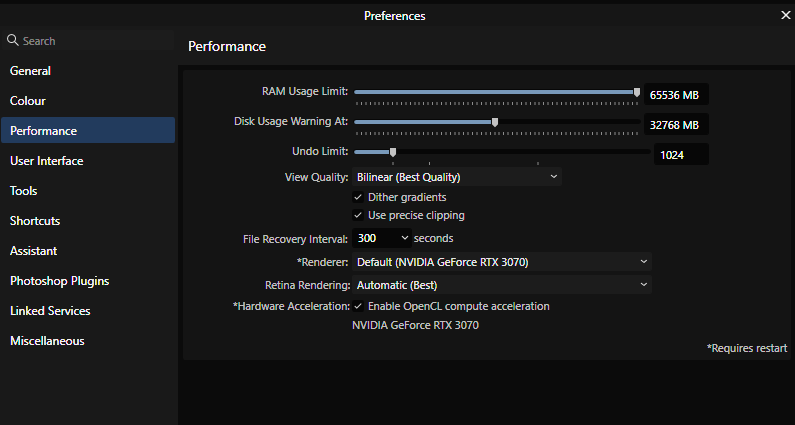The width and height of the screenshot is (795, 425).
Task: Click the search magnifier icon
Action: pos(13,40)
